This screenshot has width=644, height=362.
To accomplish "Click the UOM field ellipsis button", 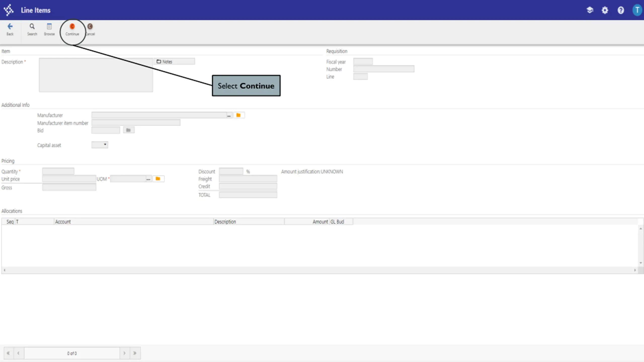I will click(x=148, y=179).
